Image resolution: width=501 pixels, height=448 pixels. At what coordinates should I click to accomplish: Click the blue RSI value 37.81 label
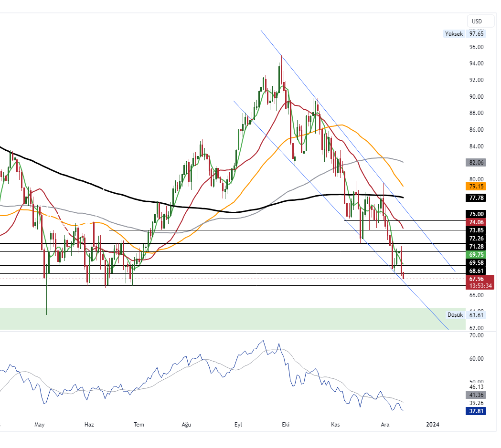[x=476, y=411]
